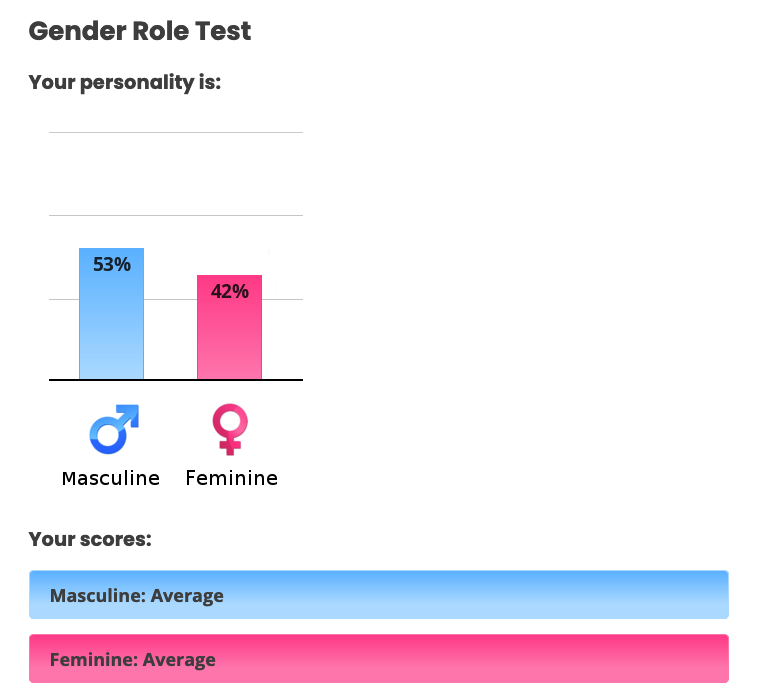The height and width of the screenshot is (691, 765).
Task: Click the Gender Role Test heading
Action: 140,31
